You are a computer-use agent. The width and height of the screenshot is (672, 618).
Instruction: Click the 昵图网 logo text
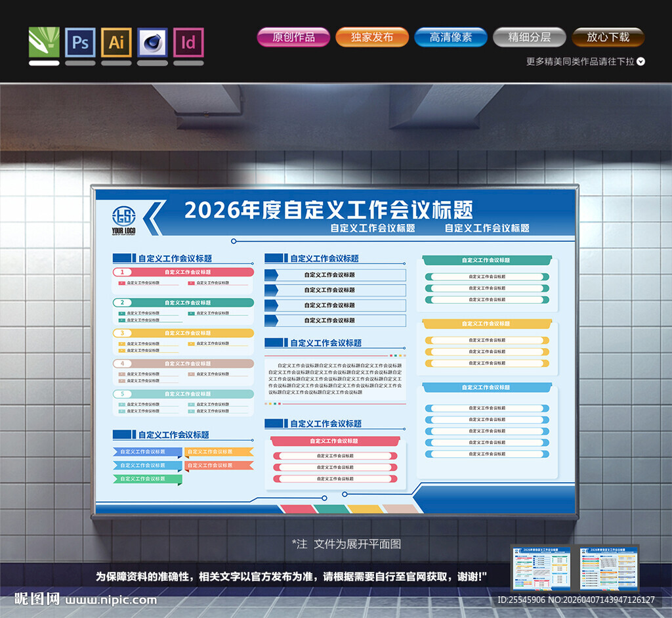(37, 599)
